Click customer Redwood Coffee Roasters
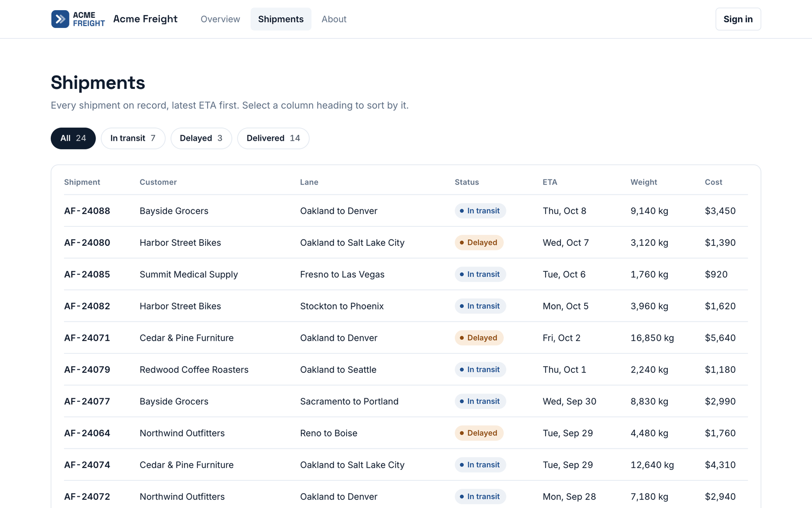 point(194,370)
